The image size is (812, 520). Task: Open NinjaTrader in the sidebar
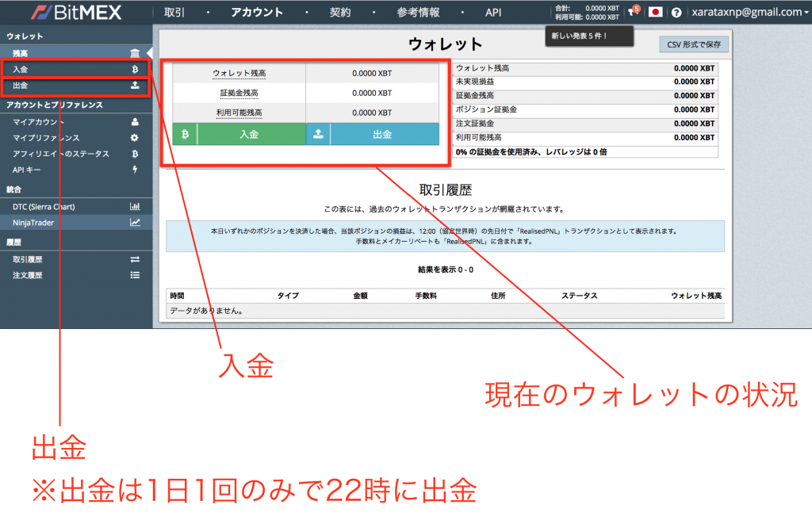point(33,223)
